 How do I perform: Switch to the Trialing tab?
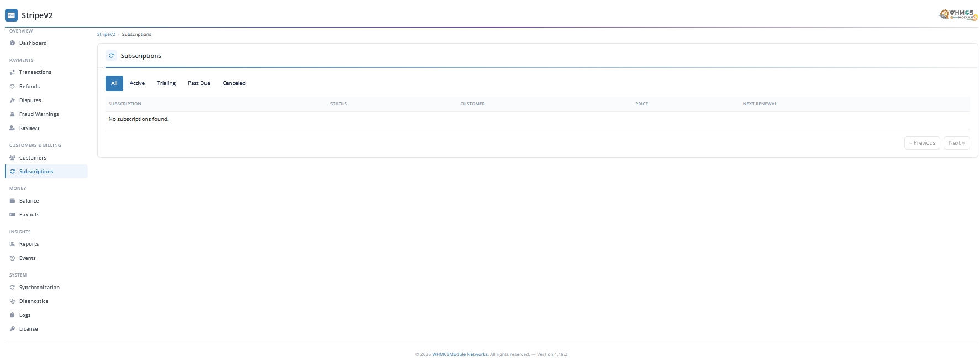tap(166, 83)
